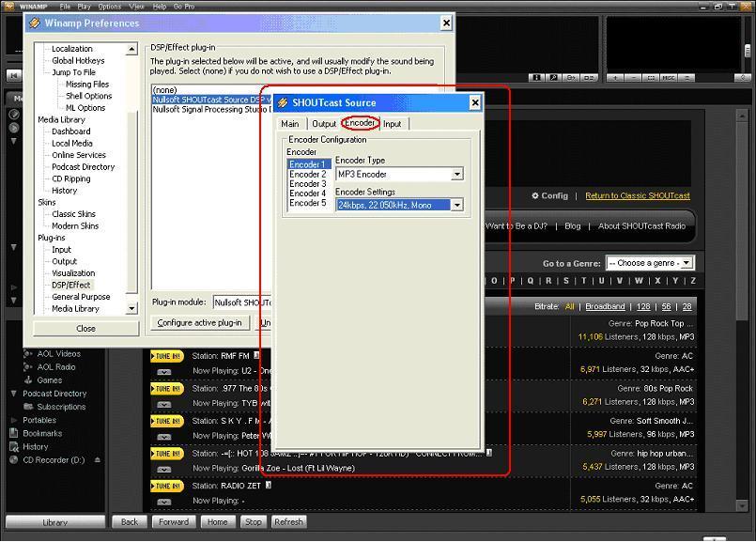Open the Choose a genre dropdown

[650, 263]
